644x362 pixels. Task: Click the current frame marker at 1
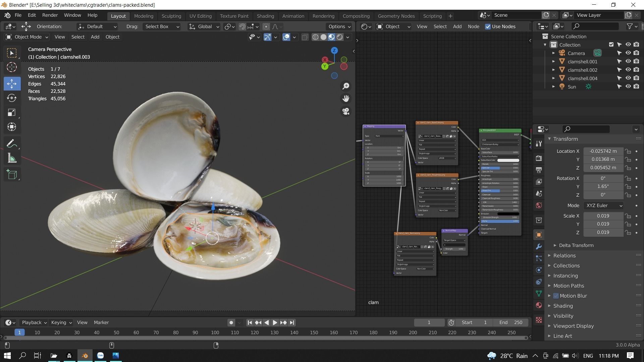pos(19,333)
